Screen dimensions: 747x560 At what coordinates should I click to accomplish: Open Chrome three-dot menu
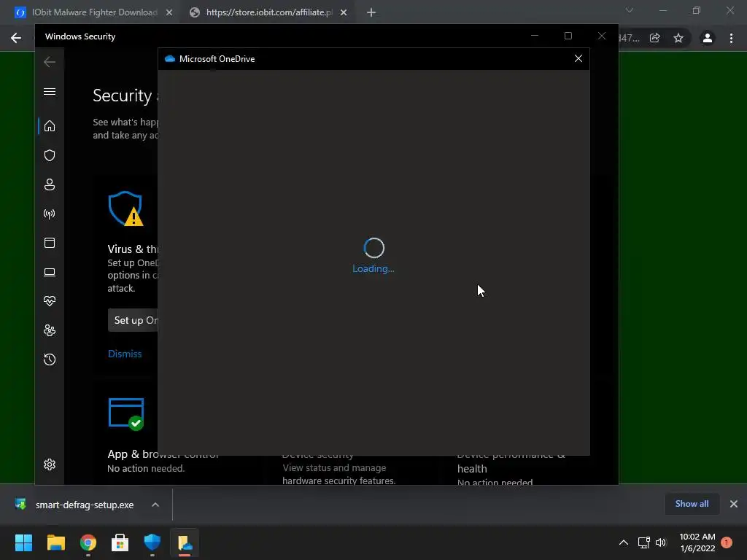pos(731,38)
